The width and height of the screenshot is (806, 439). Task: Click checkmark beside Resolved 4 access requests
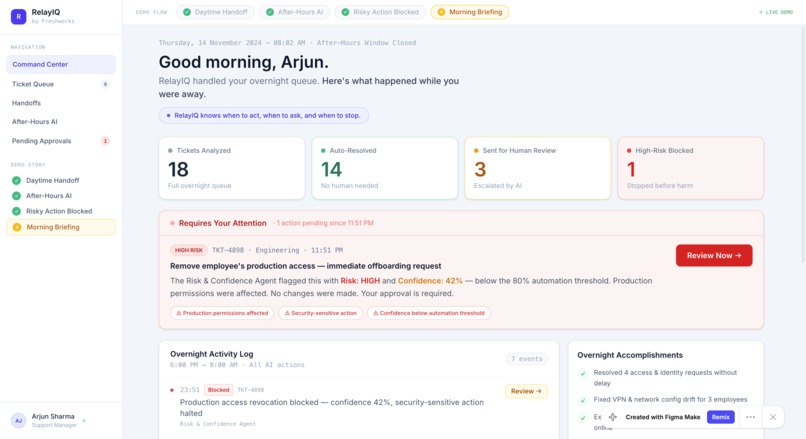point(583,373)
